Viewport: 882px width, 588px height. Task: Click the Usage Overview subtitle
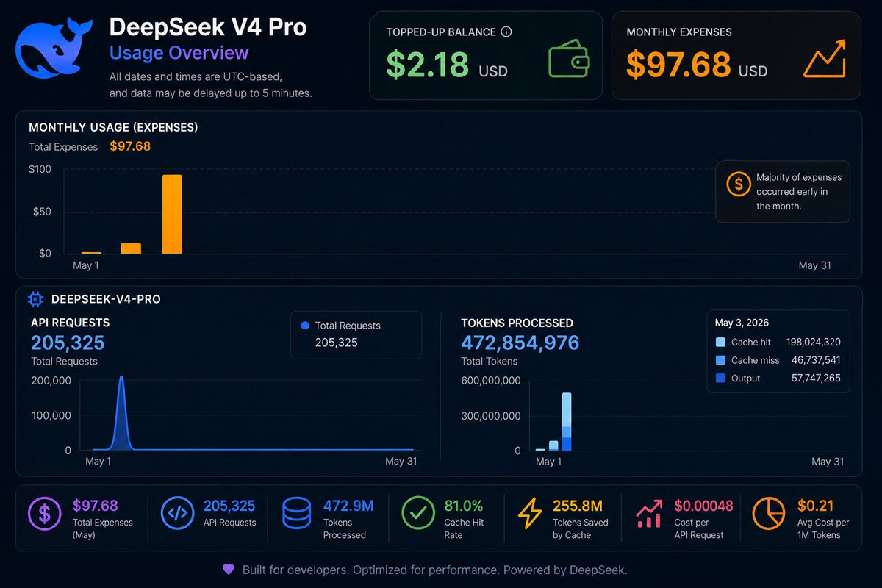[179, 53]
